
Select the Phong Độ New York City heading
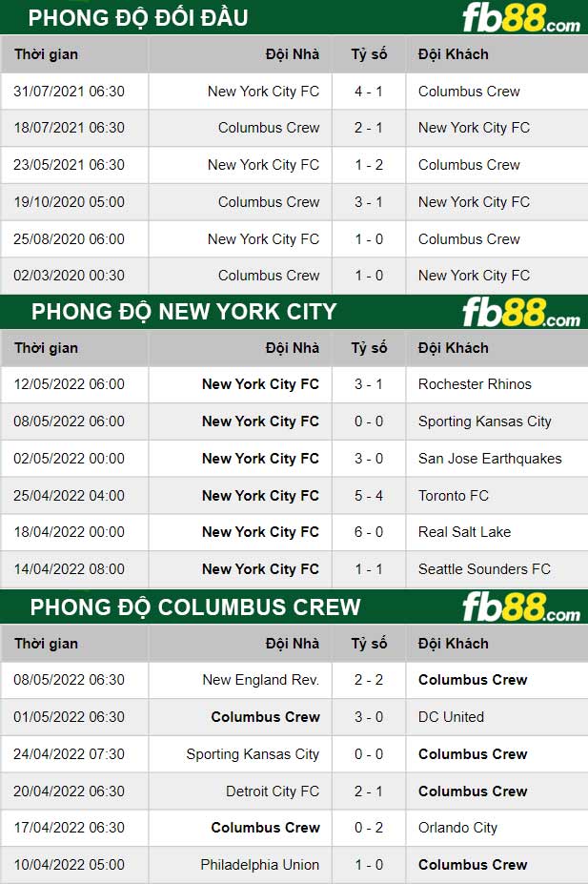point(184,312)
